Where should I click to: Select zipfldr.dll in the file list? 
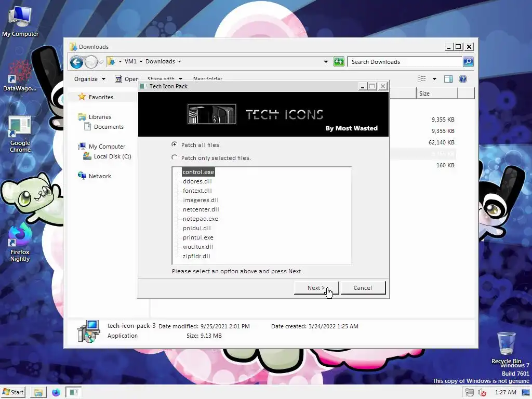(196, 256)
